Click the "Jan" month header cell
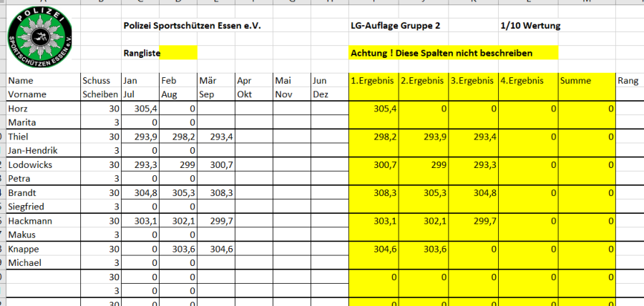Image resolution: width=644 pixels, height=306 pixels. coord(140,81)
